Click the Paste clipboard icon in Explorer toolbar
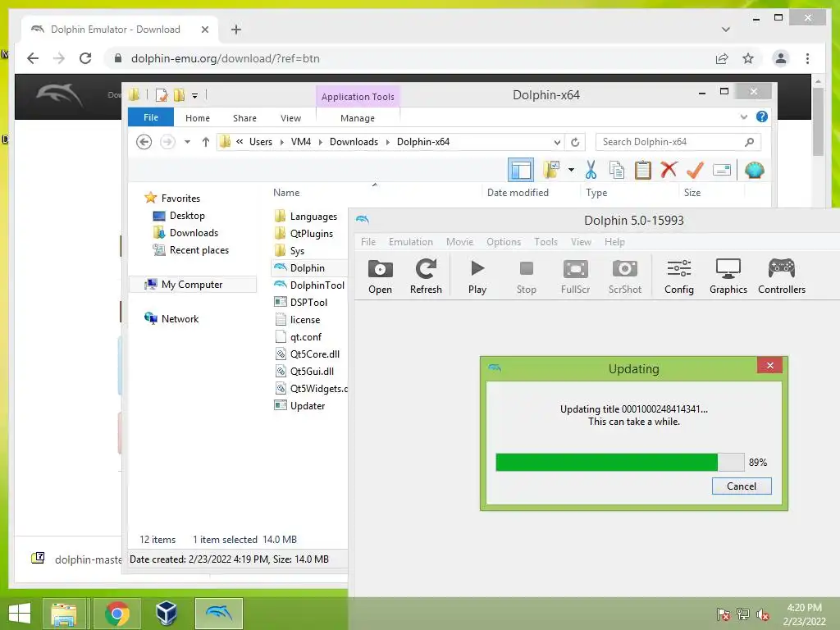Screen dimensions: 840x630 point(642,171)
